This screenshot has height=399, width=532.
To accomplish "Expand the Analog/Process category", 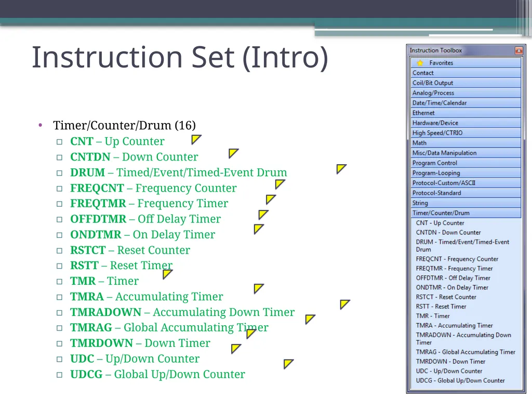I will [x=466, y=93].
